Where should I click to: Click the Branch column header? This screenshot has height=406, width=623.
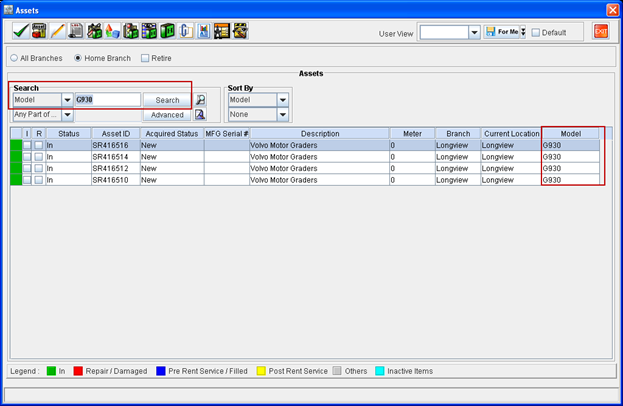pos(458,134)
